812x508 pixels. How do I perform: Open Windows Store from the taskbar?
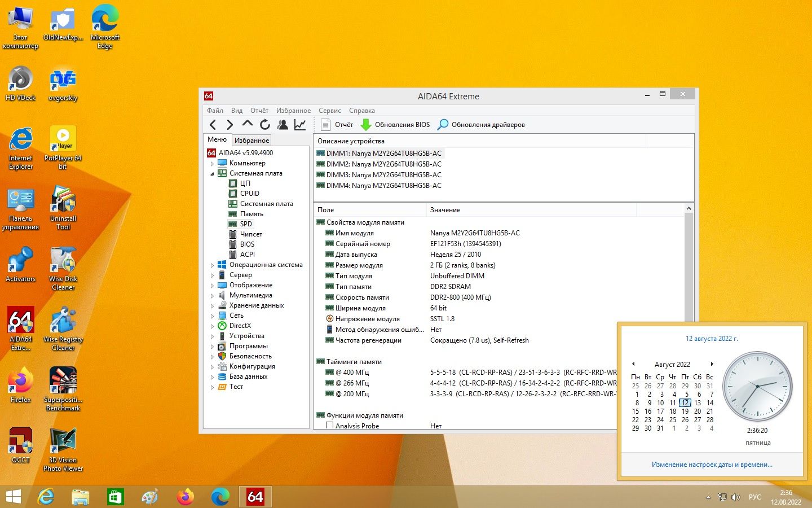[115, 497]
